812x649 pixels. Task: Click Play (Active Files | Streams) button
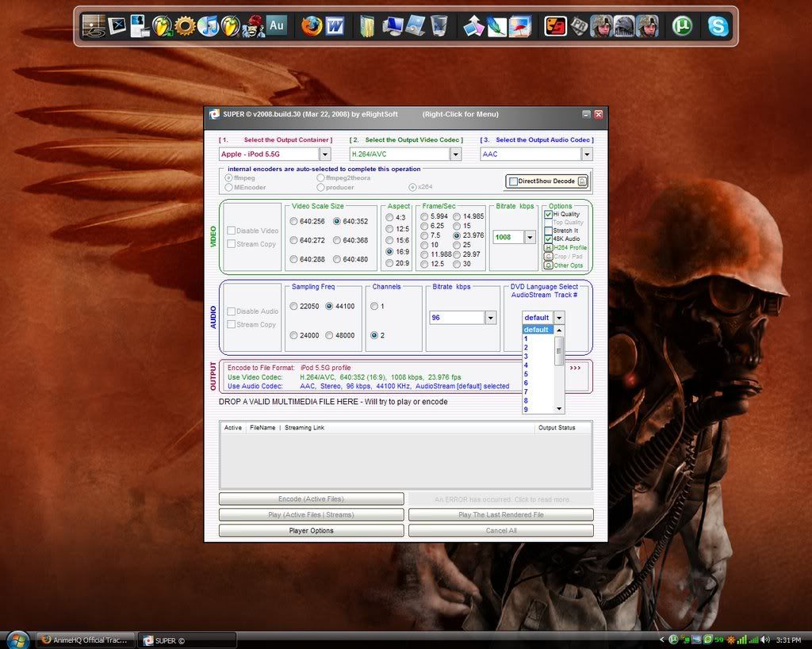click(x=311, y=515)
